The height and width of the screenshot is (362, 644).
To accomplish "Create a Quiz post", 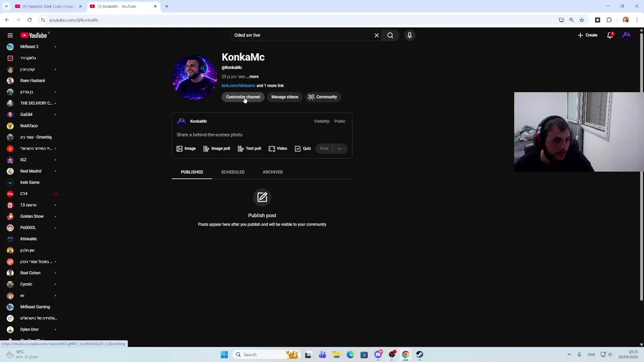I will (303, 148).
